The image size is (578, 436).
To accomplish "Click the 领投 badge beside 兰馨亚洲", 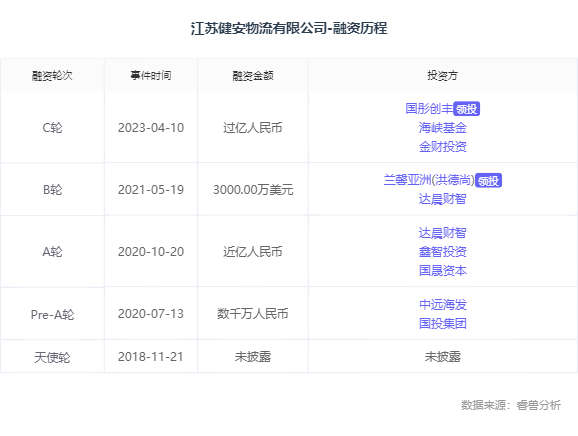I will (x=488, y=180).
